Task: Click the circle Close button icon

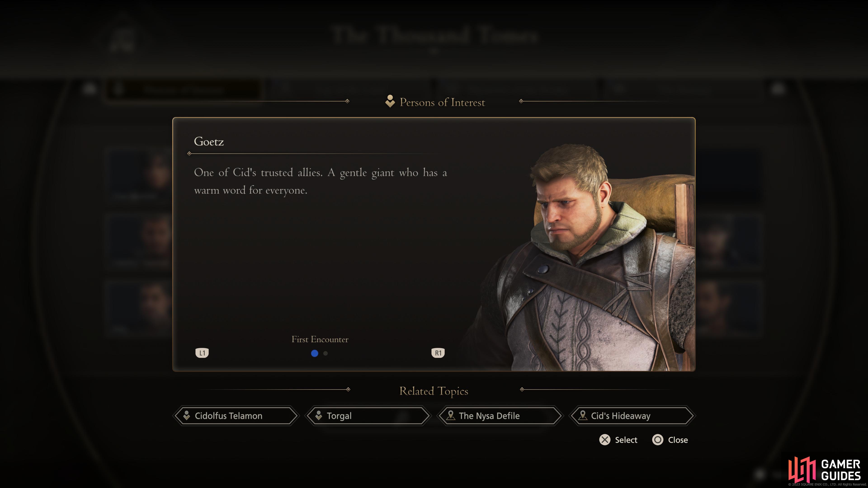Action: tap(657, 440)
